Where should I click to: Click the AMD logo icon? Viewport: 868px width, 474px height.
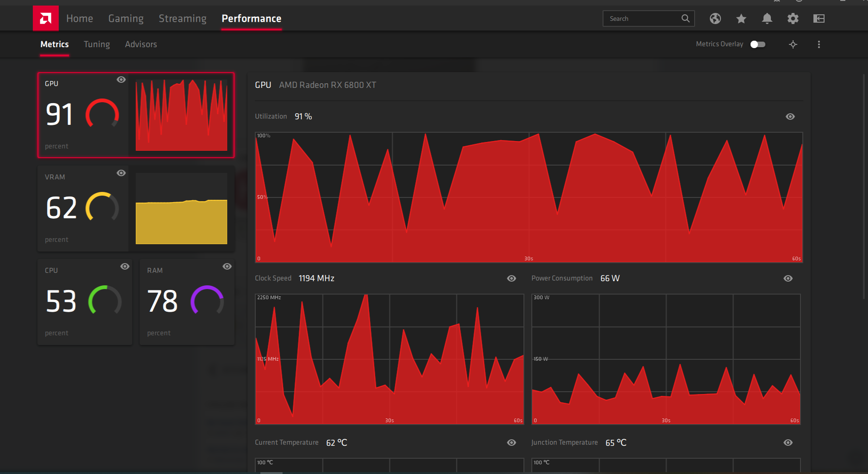click(x=46, y=18)
